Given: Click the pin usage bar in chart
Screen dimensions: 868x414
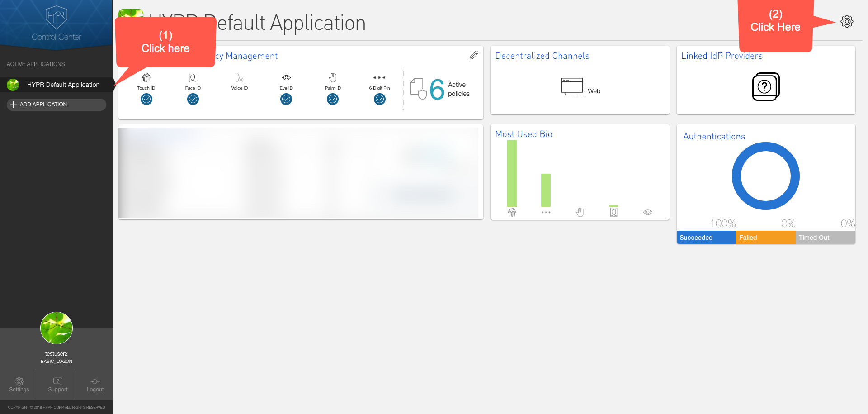Looking at the screenshot, I should pyautogui.click(x=546, y=190).
